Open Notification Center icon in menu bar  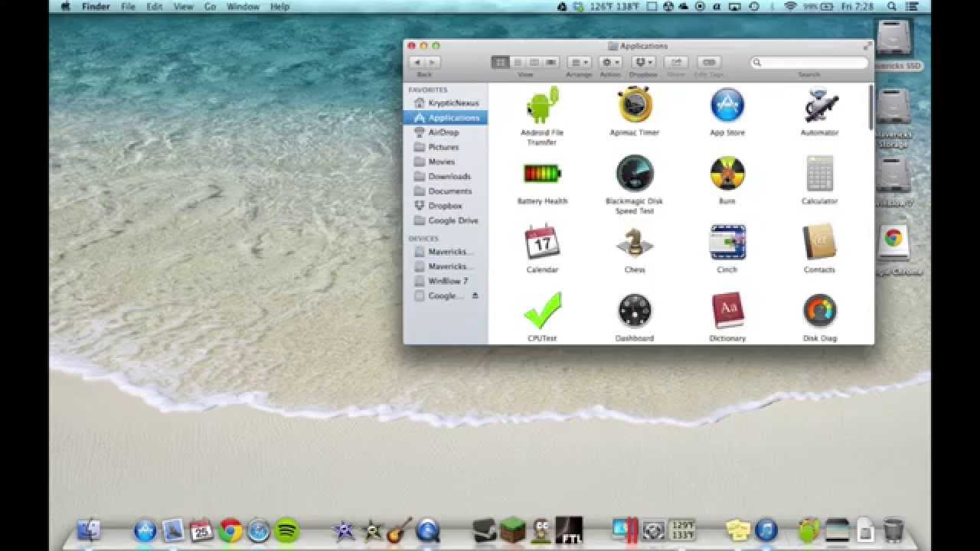[913, 6]
